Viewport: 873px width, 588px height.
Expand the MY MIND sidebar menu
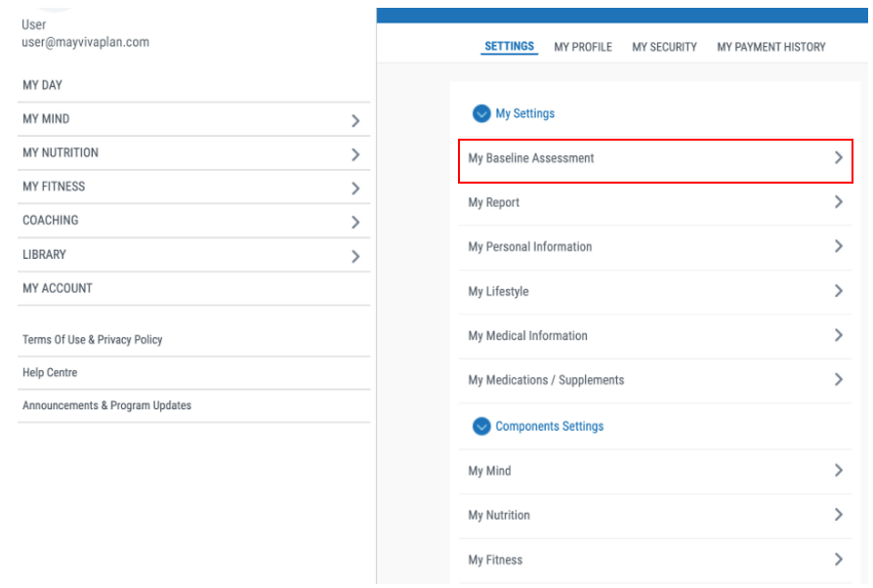[x=355, y=121]
